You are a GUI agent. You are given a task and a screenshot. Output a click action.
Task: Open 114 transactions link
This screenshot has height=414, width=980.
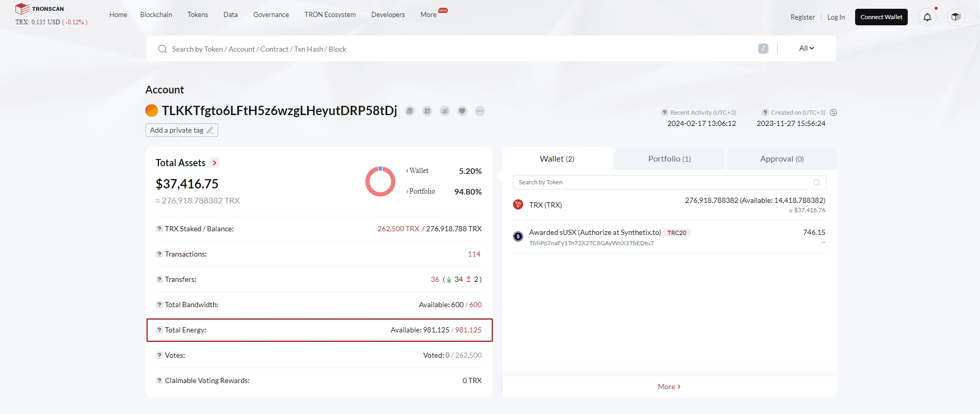(x=474, y=254)
